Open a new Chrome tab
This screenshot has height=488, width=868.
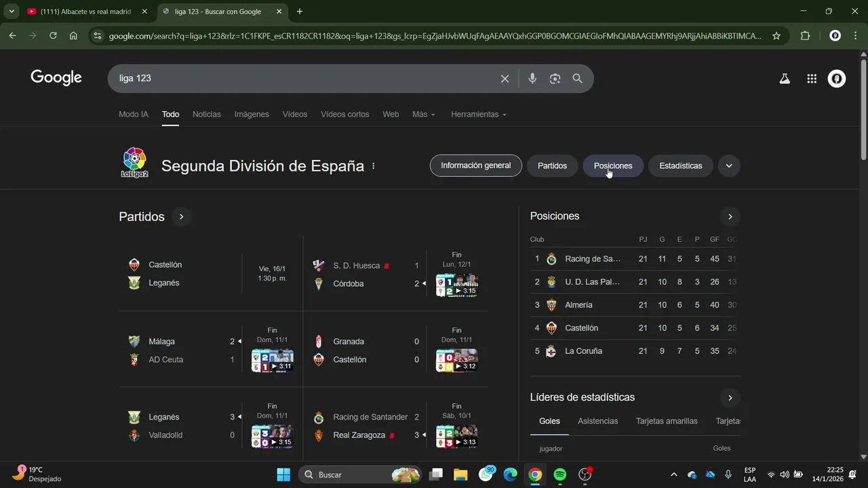pyautogui.click(x=299, y=12)
